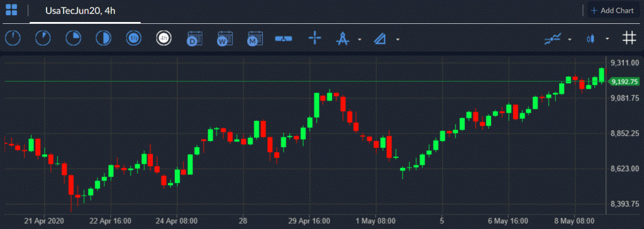Image resolution: width=644 pixels, height=229 pixels.
Task: Click the 28 date axis label
Action: [x=243, y=220]
